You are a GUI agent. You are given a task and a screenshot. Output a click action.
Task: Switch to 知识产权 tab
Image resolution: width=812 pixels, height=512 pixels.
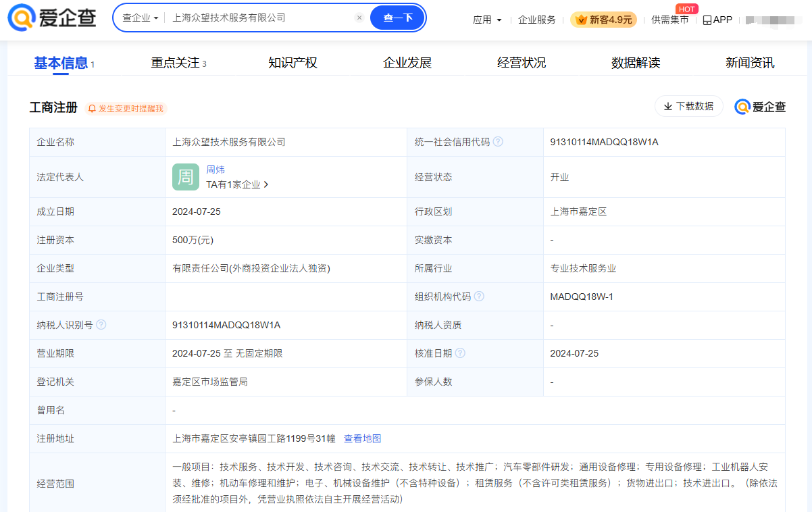[293, 63]
